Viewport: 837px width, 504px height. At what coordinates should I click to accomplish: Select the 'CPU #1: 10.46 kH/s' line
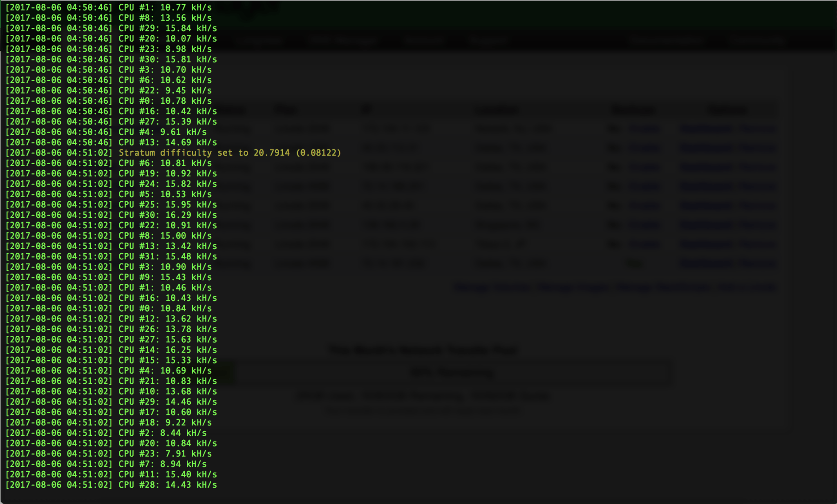click(x=108, y=288)
